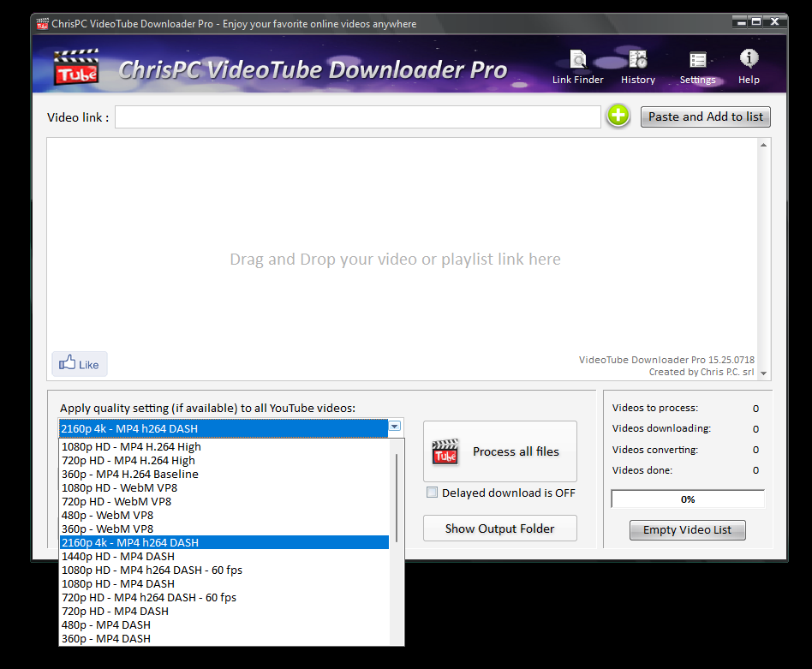Select 720p HD - MP4 H.264 High
This screenshot has height=669, width=812.
coord(224,460)
